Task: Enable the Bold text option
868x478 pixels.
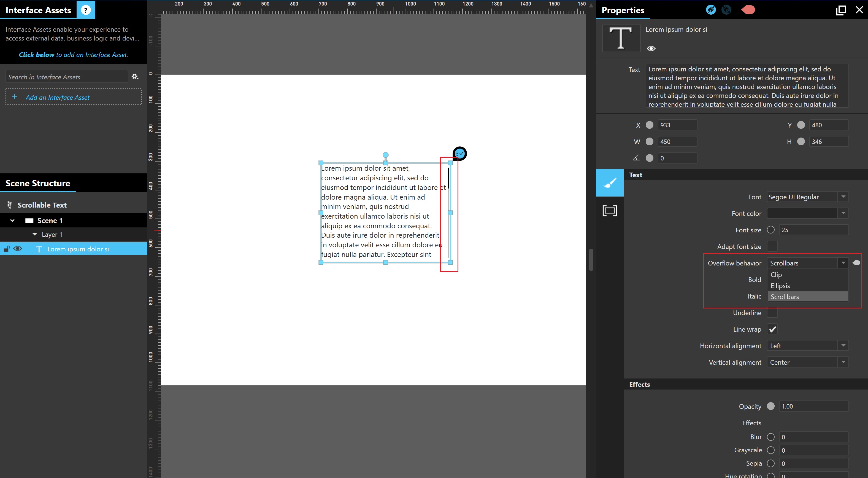Action: [773, 280]
